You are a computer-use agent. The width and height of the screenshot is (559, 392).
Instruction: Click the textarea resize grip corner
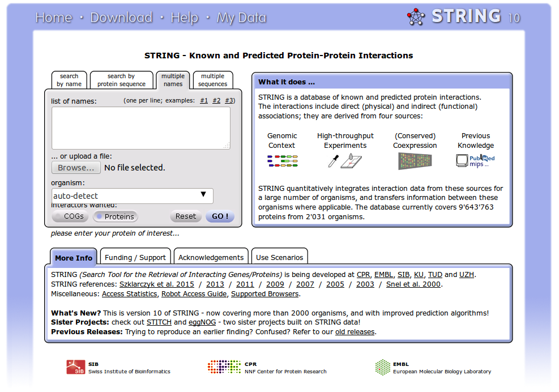tap(227, 146)
